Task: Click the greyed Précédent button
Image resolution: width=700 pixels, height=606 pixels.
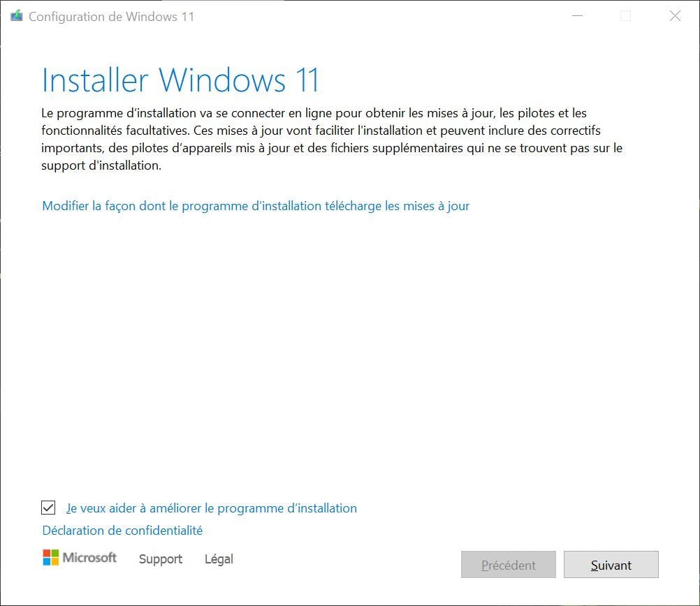Action: 509,565
